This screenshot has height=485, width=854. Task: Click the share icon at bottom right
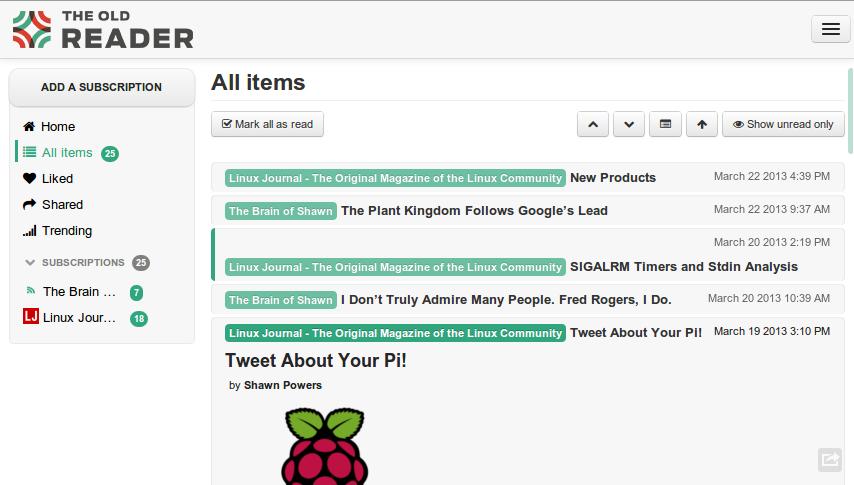coord(829,459)
